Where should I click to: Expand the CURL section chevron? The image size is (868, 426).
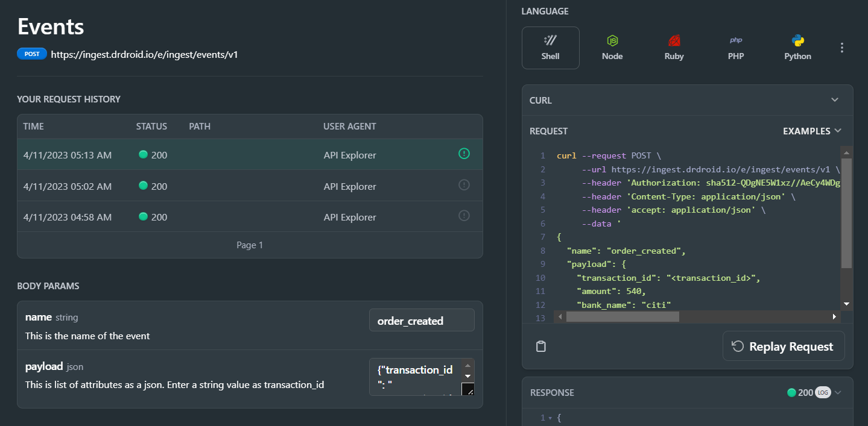point(835,100)
